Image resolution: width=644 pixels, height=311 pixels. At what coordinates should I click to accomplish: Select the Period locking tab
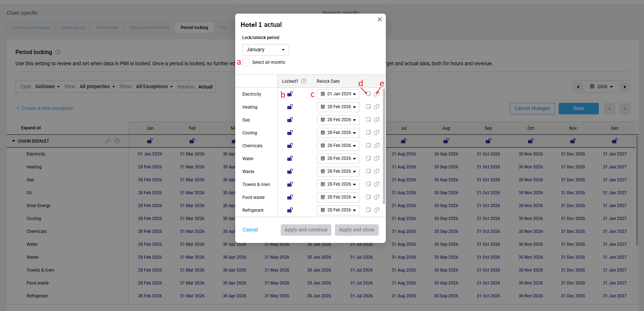[194, 28]
